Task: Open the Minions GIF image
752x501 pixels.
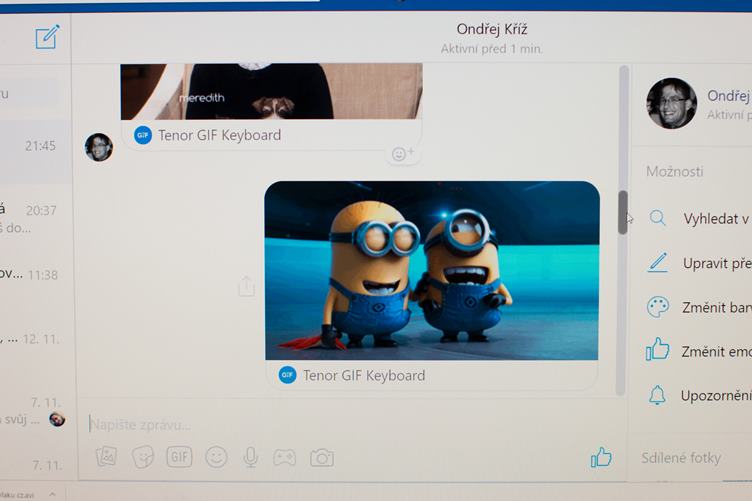Action: pos(432,270)
